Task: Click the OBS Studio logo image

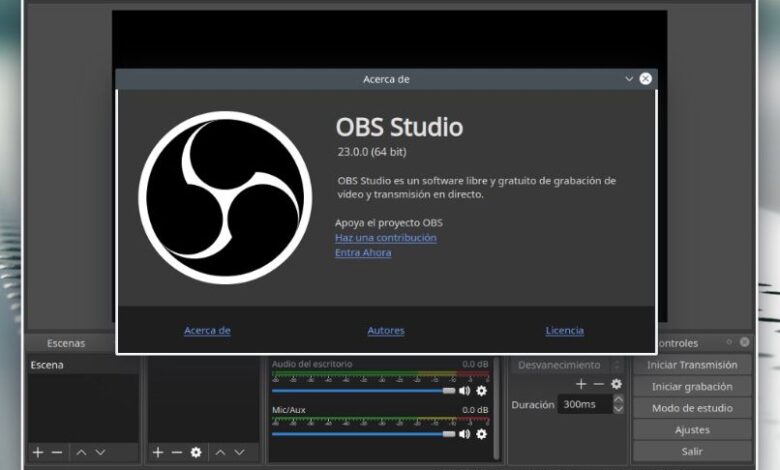Action: click(225, 197)
